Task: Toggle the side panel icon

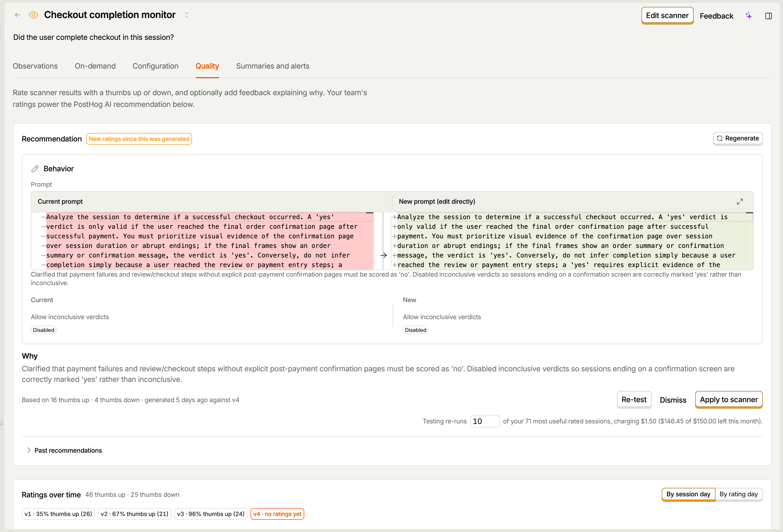Action: [x=769, y=16]
